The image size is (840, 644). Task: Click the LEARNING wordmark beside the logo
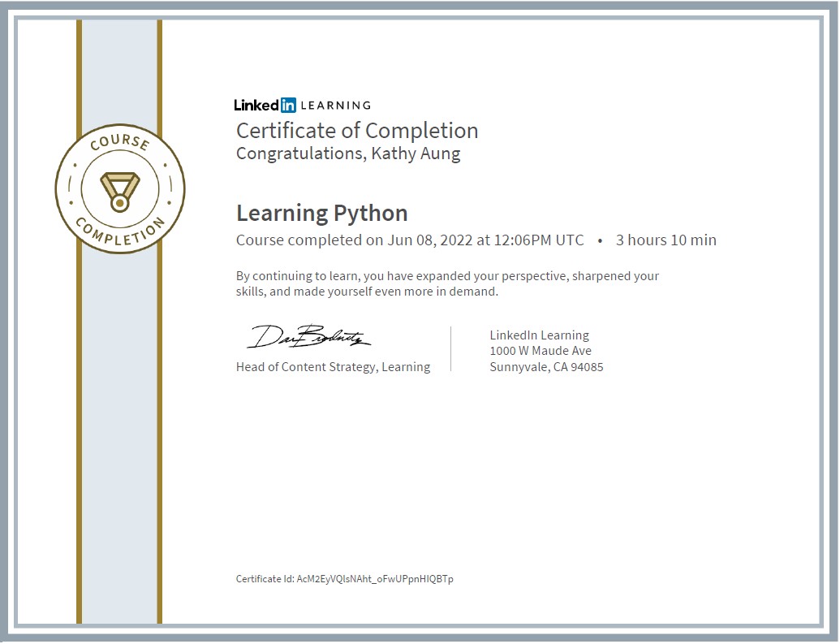point(336,106)
